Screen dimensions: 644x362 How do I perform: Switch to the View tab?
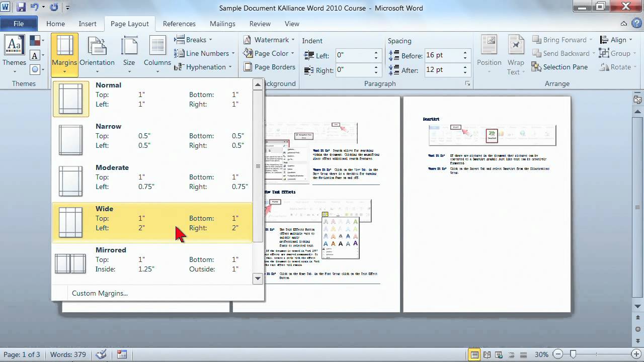coord(292,24)
